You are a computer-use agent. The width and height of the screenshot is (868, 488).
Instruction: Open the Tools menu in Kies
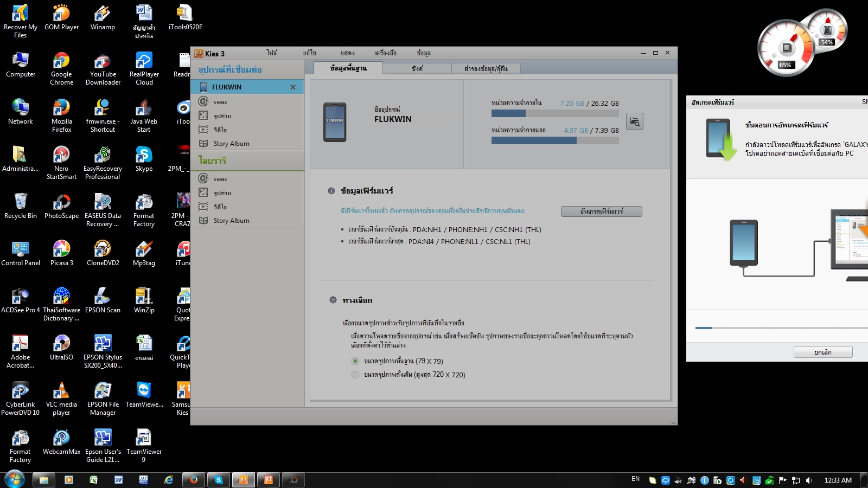pyautogui.click(x=385, y=53)
